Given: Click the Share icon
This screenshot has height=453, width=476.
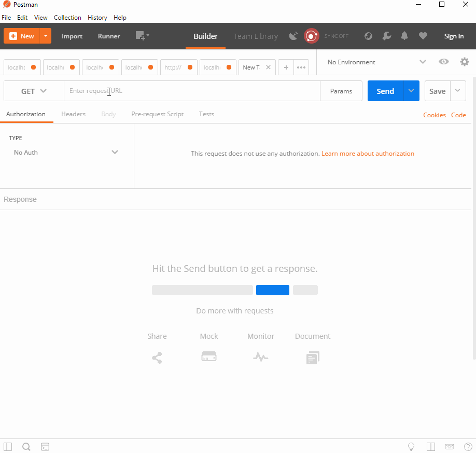Looking at the screenshot, I should pyautogui.click(x=157, y=358).
